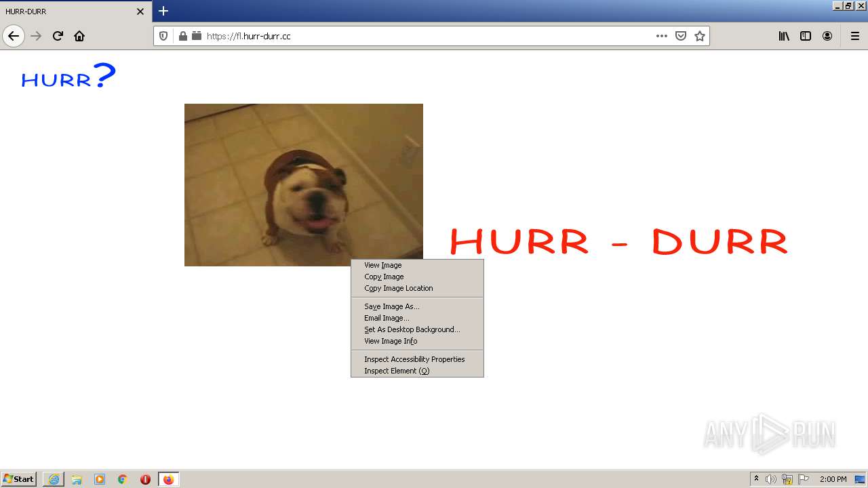Click the Show Desktop button
Screen dimensions: 868x488
click(861, 479)
